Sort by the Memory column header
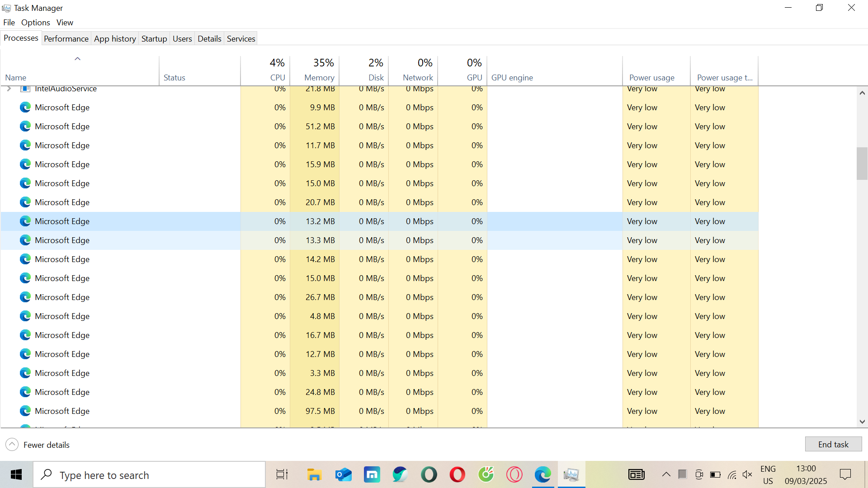This screenshot has width=868, height=488. tap(315, 70)
